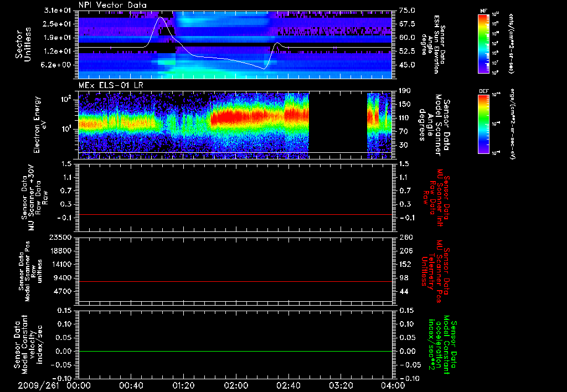Click the 3.1e+01 sector tick label
Image resolution: width=567 pixels, height=392 pixels.
click(58, 11)
